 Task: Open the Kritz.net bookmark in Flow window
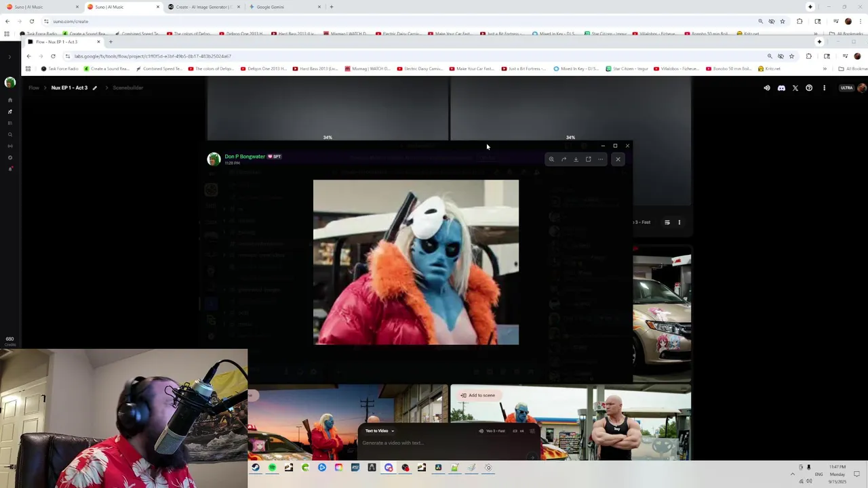point(769,68)
